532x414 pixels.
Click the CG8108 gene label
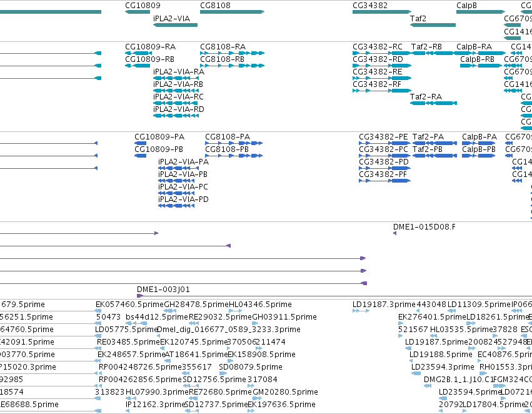click(x=215, y=6)
